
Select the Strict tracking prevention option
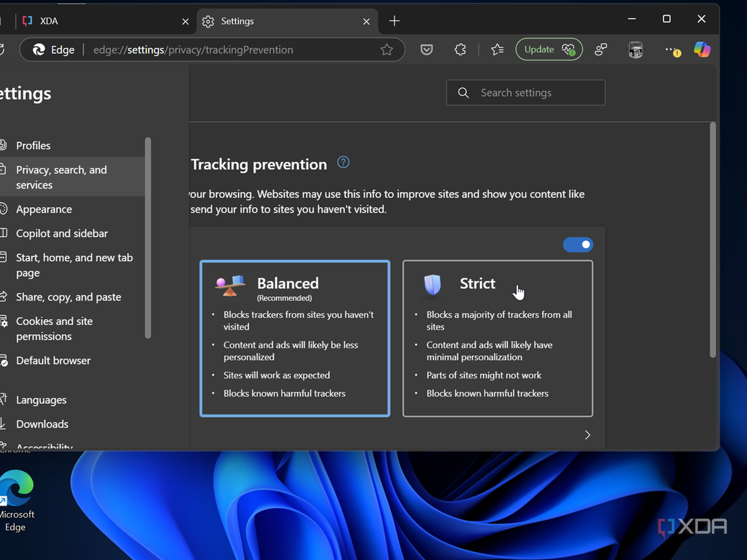pyautogui.click(x=497, y=338)
